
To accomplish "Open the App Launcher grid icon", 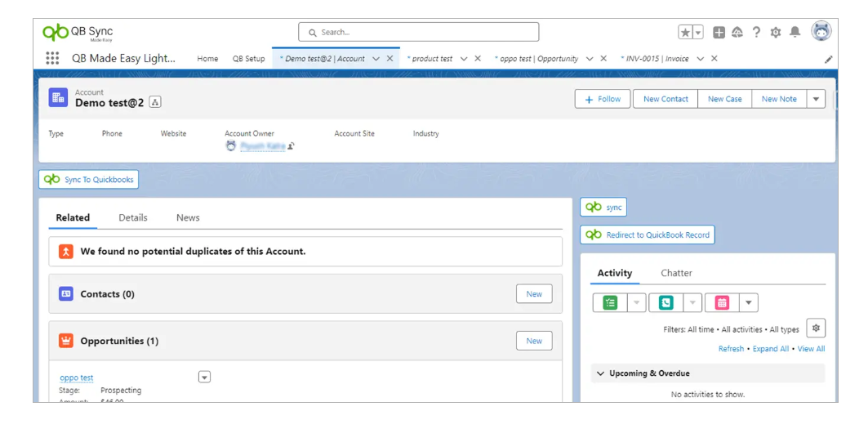I will (x=52, y=58).
